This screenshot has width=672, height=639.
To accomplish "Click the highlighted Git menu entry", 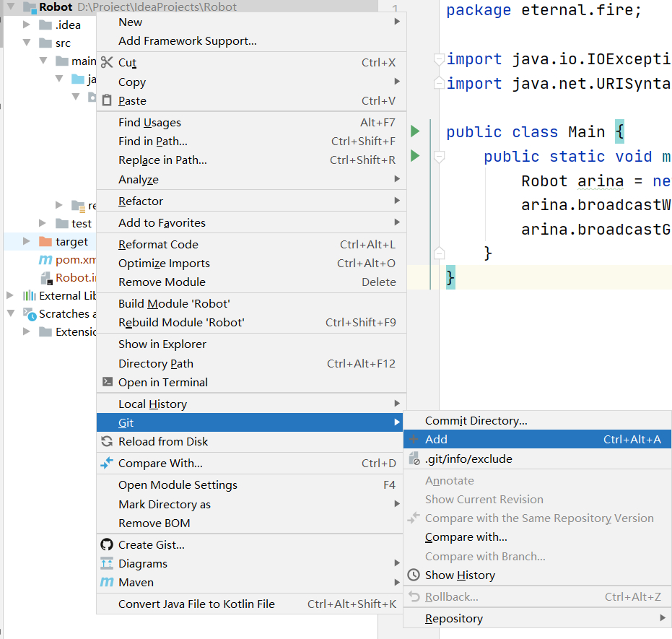I will (250, 422).
